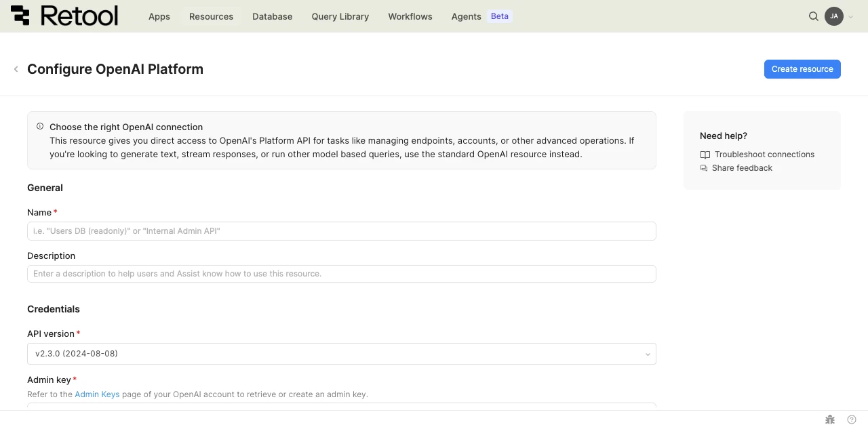Click 'Choose the right OpenAI connection' text
The width and height of the screenshot is (868, 429).
click(x=126, y=127)
